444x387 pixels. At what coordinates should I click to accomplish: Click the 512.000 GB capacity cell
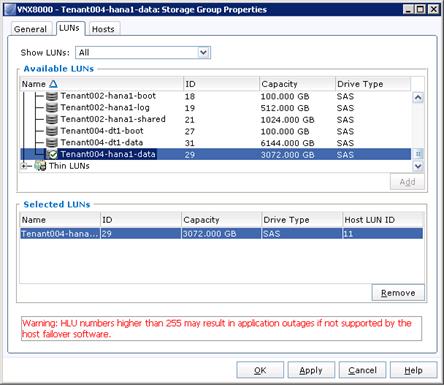[x=285, y=108]
